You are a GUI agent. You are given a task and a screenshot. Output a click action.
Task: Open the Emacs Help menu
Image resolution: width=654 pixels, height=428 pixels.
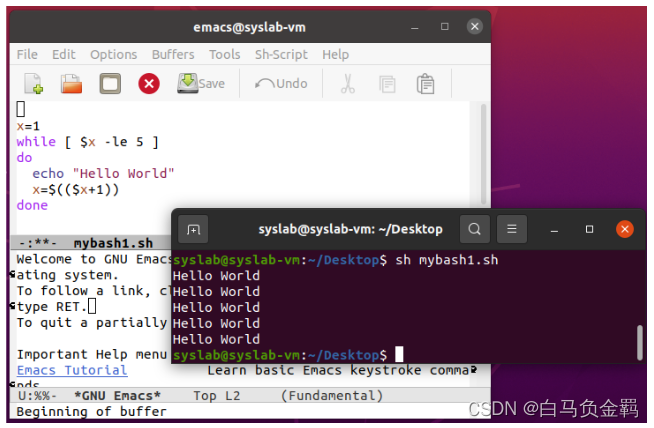(335, 55)
